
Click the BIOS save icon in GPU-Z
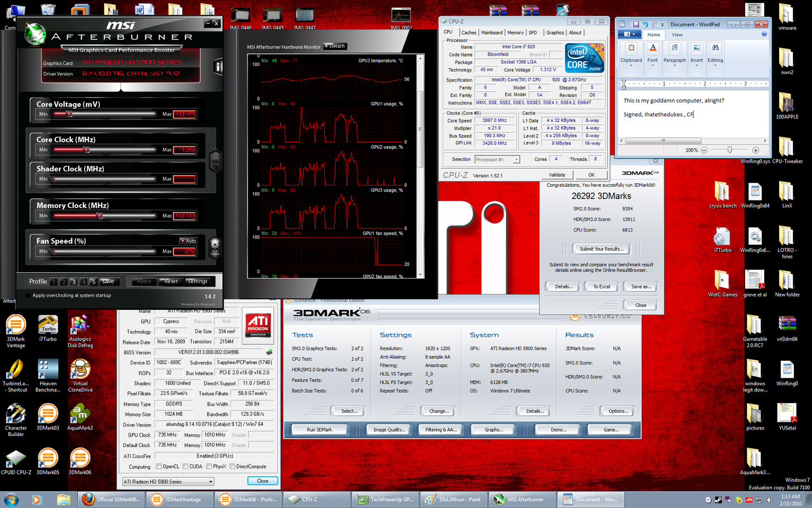coord(269,352)
